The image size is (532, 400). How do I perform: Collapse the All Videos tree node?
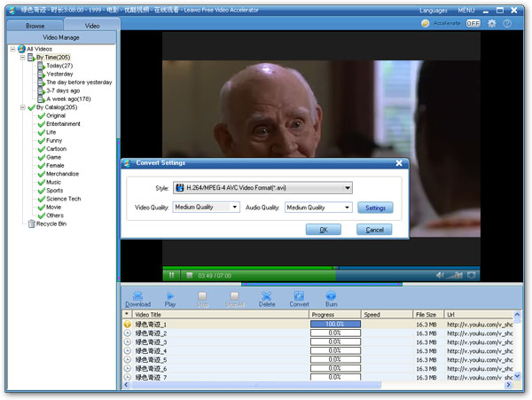12,49
